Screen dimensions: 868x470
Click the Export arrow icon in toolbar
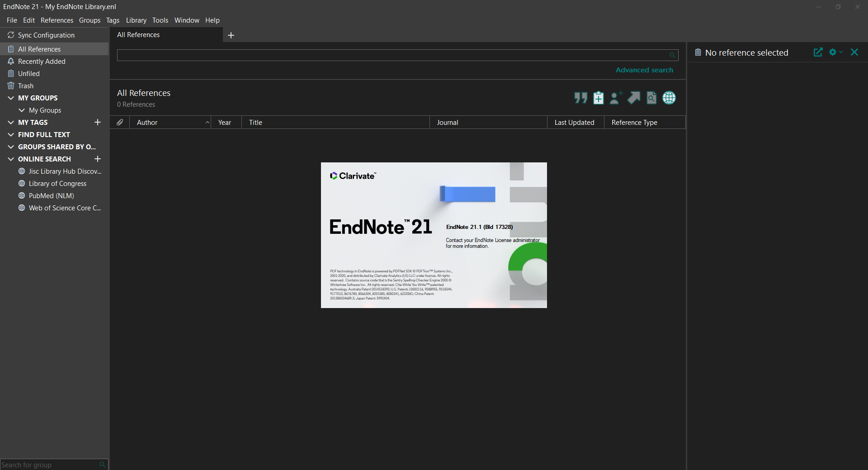[x=634, y=98]
